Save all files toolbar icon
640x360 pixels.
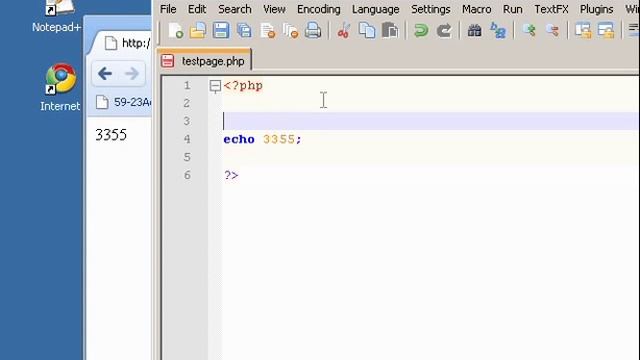(x=244, y=31)
